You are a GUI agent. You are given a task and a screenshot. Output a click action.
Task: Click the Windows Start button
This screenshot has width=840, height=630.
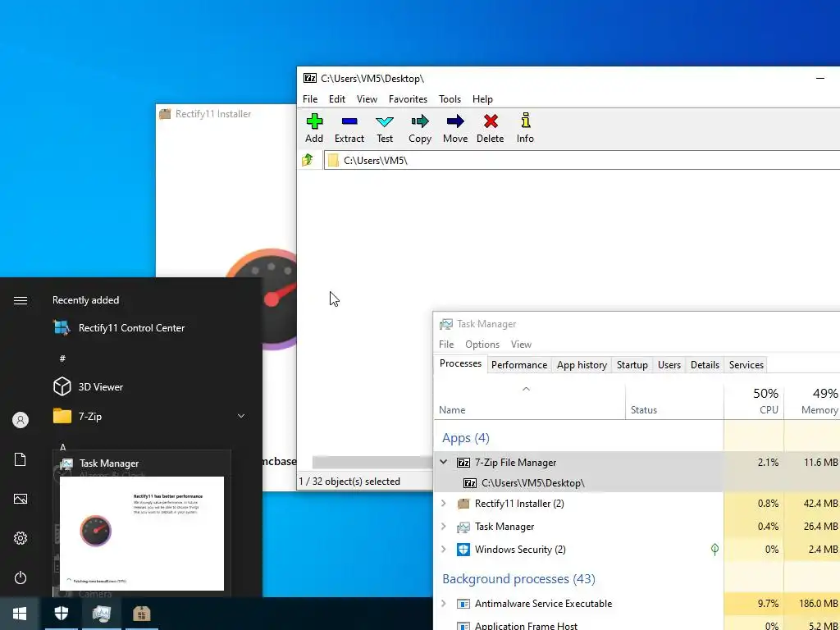(20, 614)
